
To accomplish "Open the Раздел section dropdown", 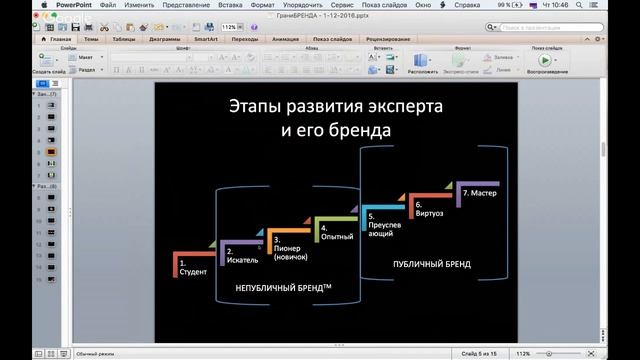I will point(102,70).
